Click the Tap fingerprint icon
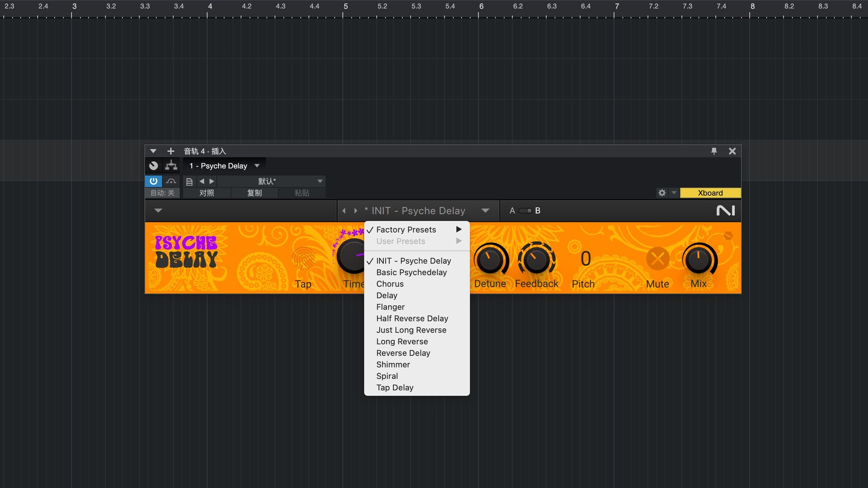The height and width of the screenshot is (488, 868). pos(304,259)
